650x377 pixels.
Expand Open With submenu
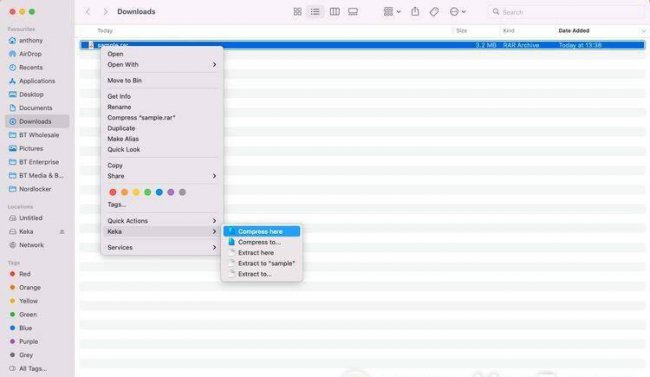point(162,65)
